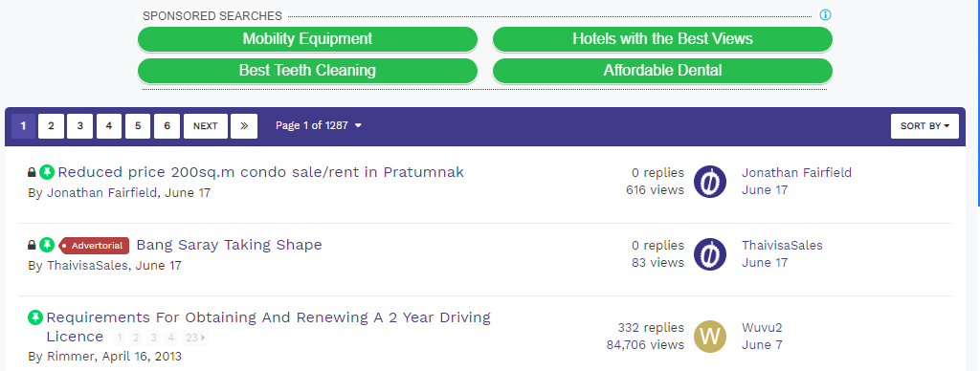Go to page 6 of the topic list
Screen dimensions: 980x371
click(167, 126)
